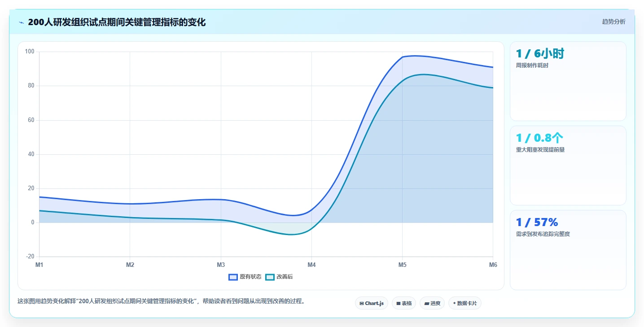Click the -20 y-axis tick label
644x327 pixels.
coord(30,257)
